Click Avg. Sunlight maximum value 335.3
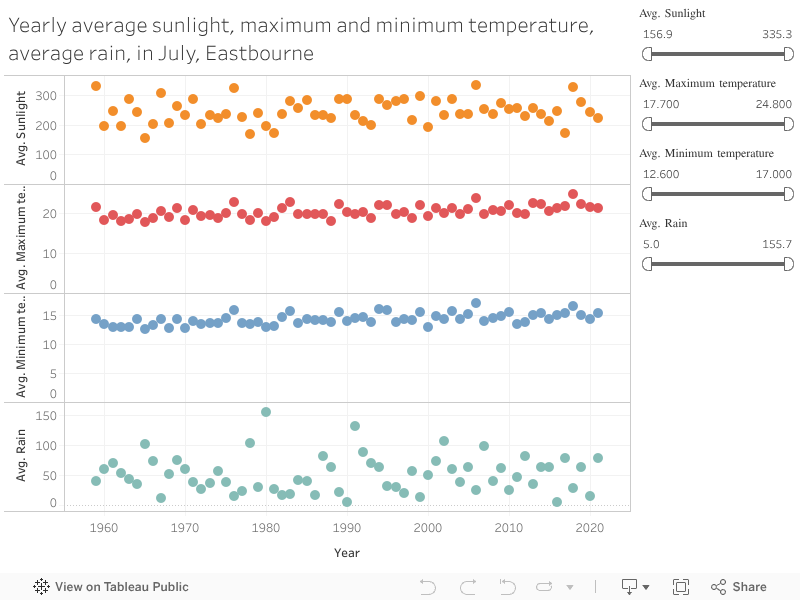Viewport: 800px width, 600px height. point(777,34)
